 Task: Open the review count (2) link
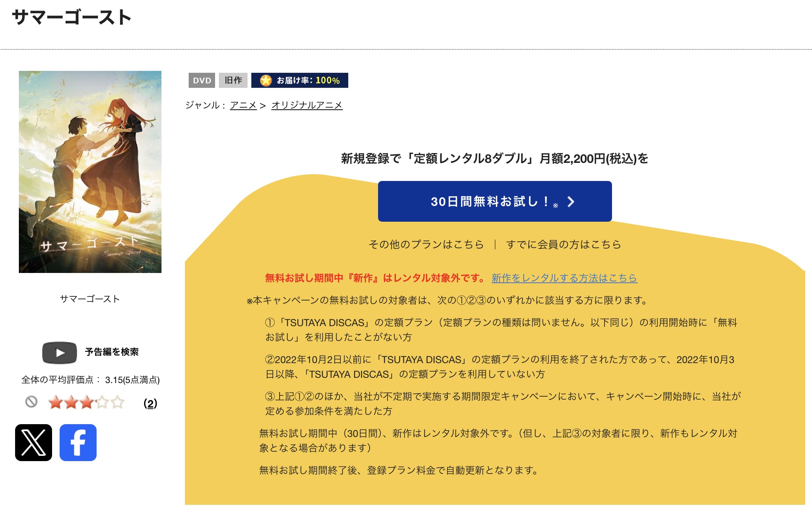[x=150, y=404]
